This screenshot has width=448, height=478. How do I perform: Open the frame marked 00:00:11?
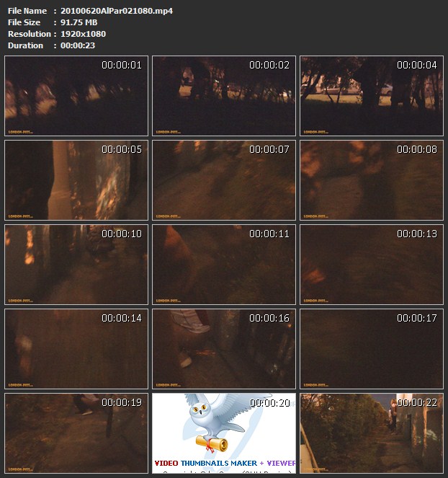pos(224,265)
